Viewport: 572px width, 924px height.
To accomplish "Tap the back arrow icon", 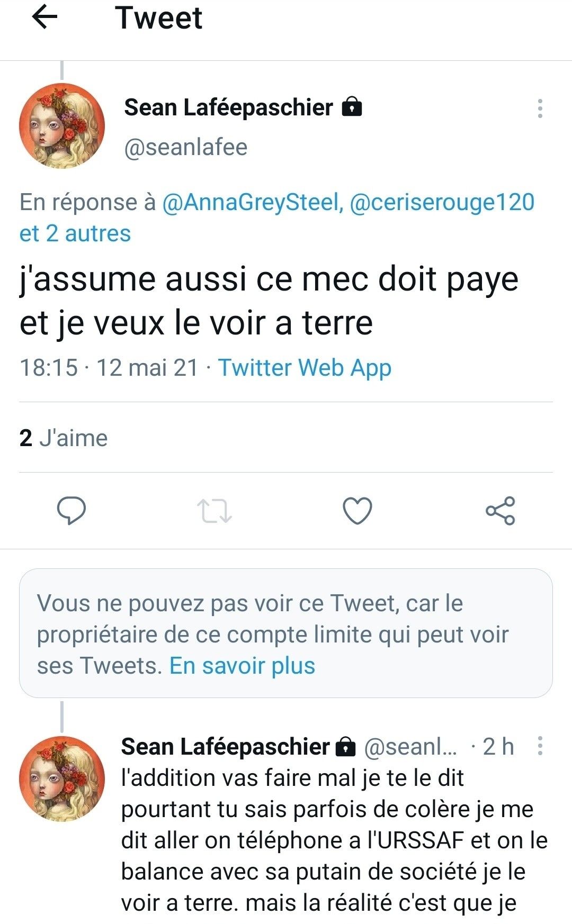I will pos(44,17).
